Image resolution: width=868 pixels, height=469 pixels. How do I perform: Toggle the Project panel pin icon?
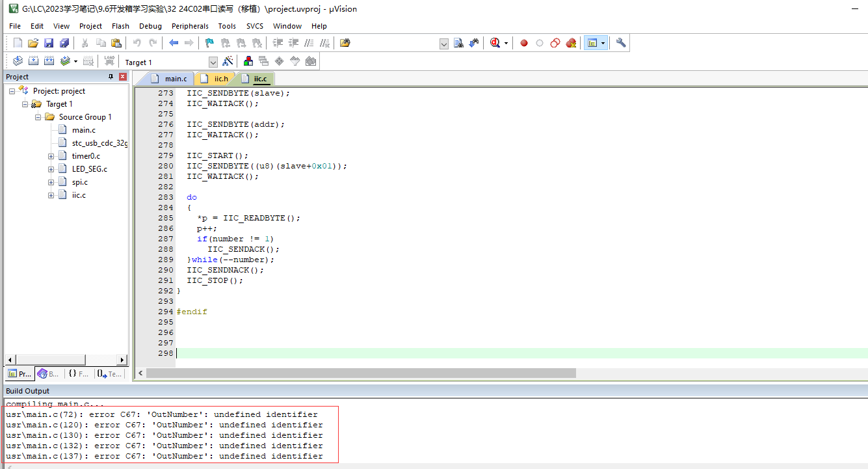[x=111, y=77]
